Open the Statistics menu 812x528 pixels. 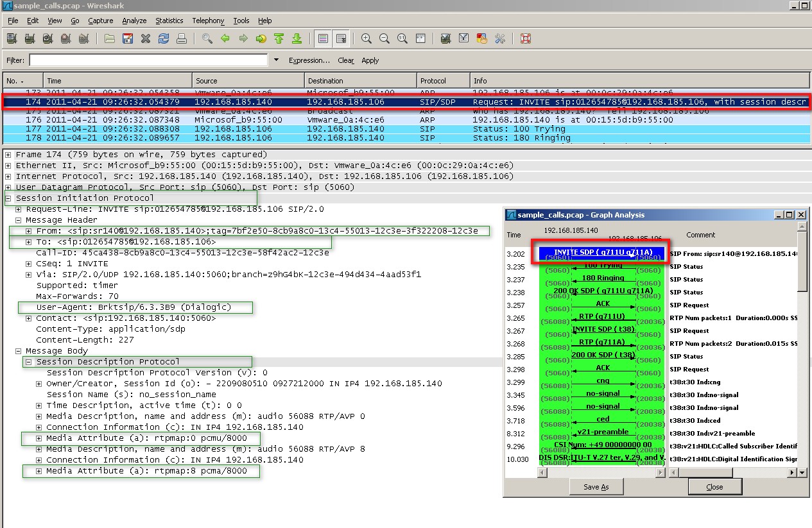coord(169,21)
